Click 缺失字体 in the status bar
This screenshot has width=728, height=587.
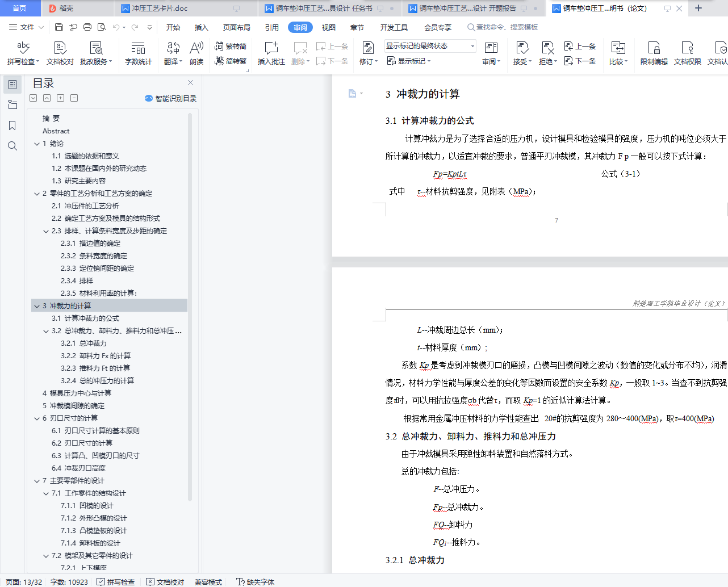tap(256, 582)
